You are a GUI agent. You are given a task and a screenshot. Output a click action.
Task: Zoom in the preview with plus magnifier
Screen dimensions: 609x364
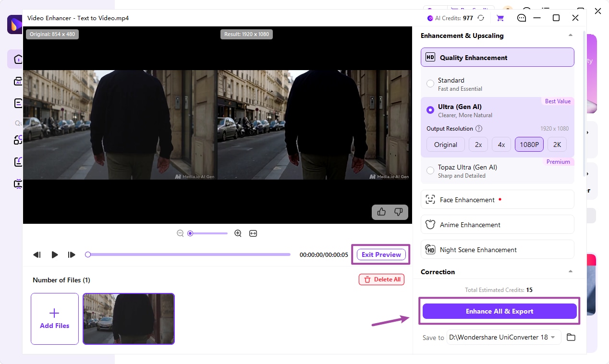238,233
